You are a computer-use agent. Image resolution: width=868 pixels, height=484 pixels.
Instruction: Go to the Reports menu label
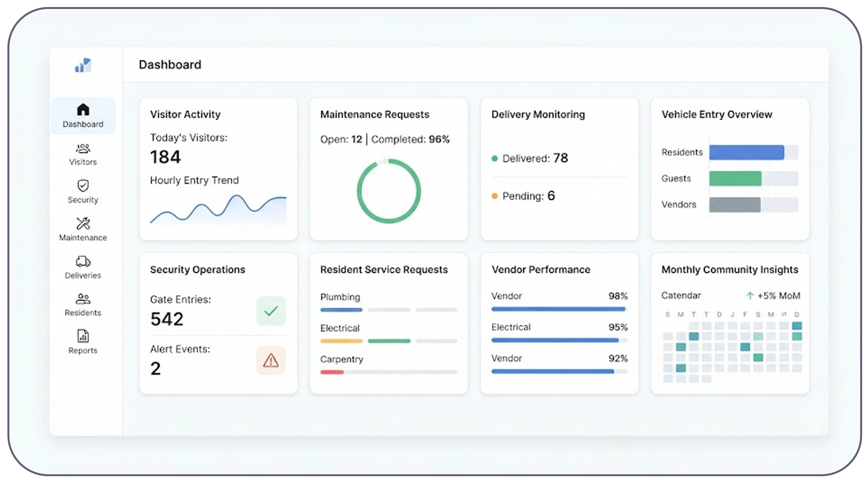(x=83, y=351)
